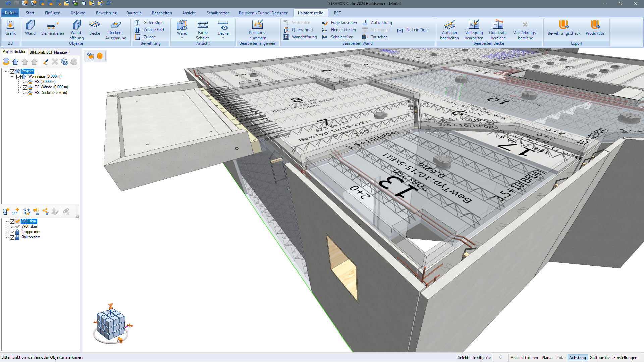Click the add IFC file icon

(x=15, y=212)
